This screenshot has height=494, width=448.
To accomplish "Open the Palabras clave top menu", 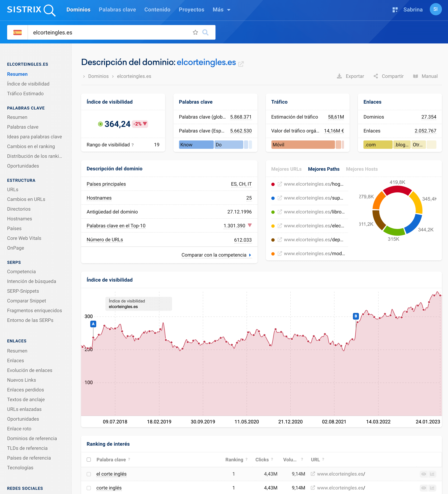I will click(117, 10).
